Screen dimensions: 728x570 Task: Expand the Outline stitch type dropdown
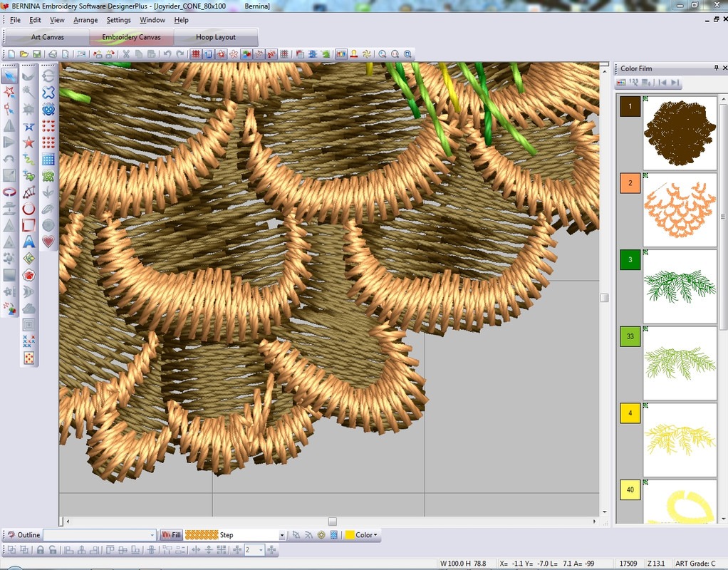[x=152, y=535]
